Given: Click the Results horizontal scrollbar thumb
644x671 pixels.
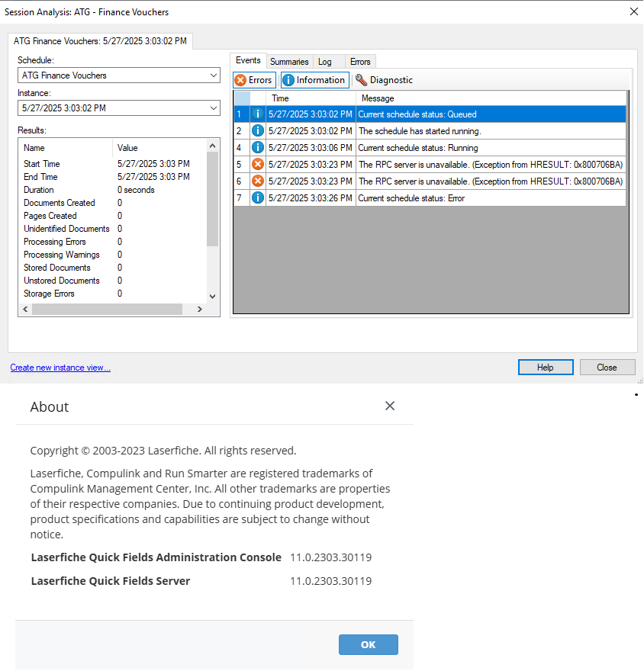Looking at the screenshot, I should click(x=107, y=309).
